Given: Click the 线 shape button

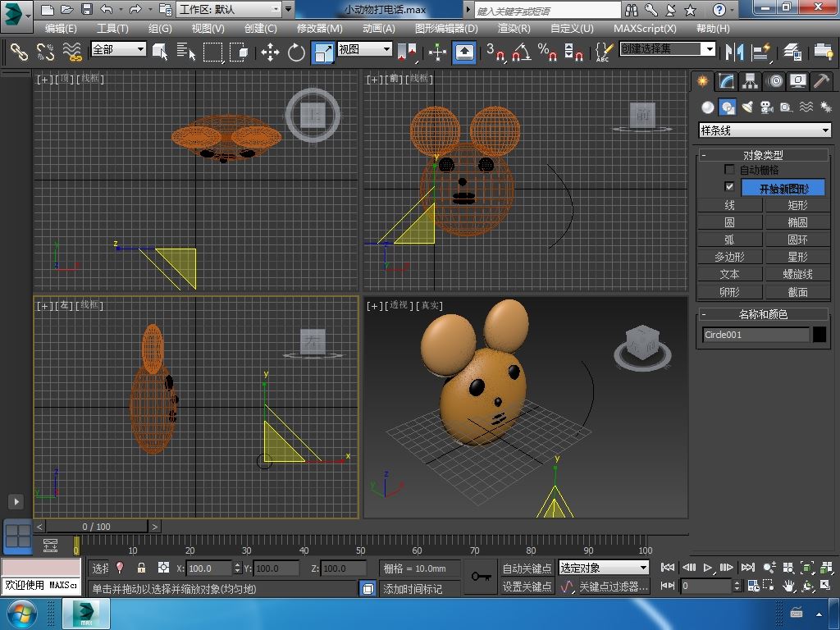Looking at the screenshot, I should (x=729, y=205).
